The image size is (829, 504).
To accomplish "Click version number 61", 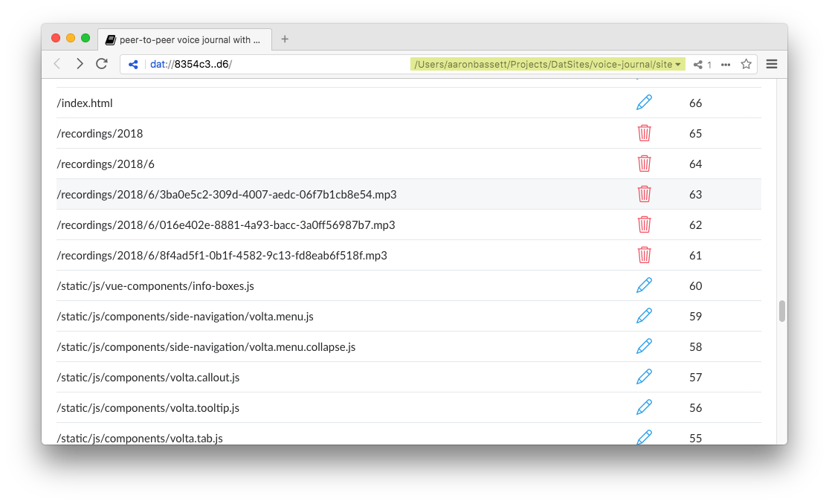I will [x=696, y=256].
